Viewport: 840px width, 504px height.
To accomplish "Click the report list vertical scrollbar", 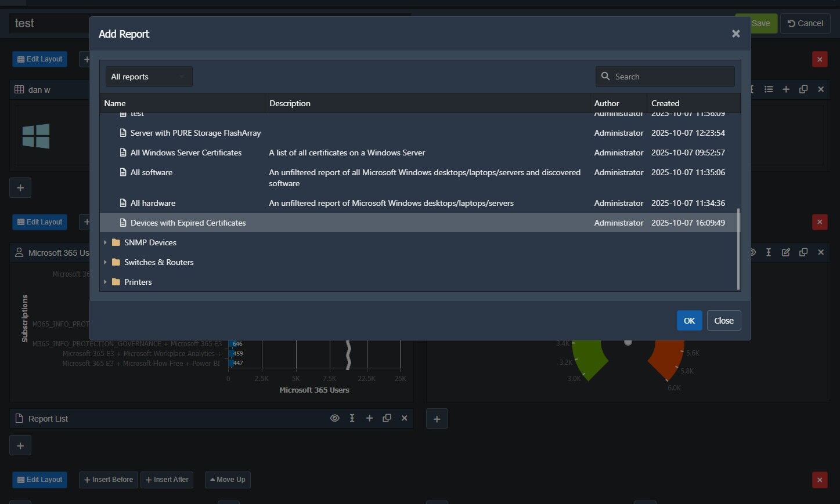I will [738, 249].
